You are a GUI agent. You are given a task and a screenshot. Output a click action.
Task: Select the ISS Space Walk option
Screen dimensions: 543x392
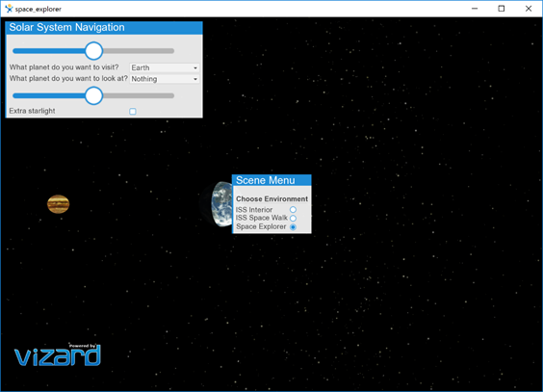point(293,219)
